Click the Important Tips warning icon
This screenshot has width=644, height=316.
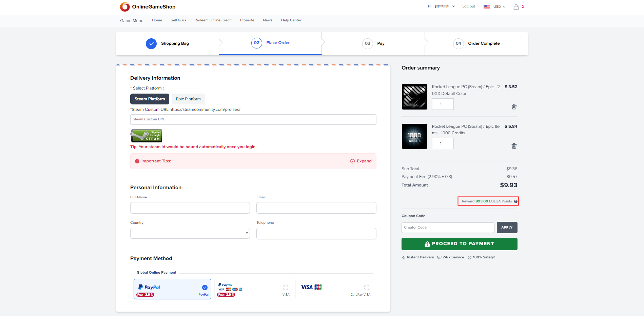[137, 161]
